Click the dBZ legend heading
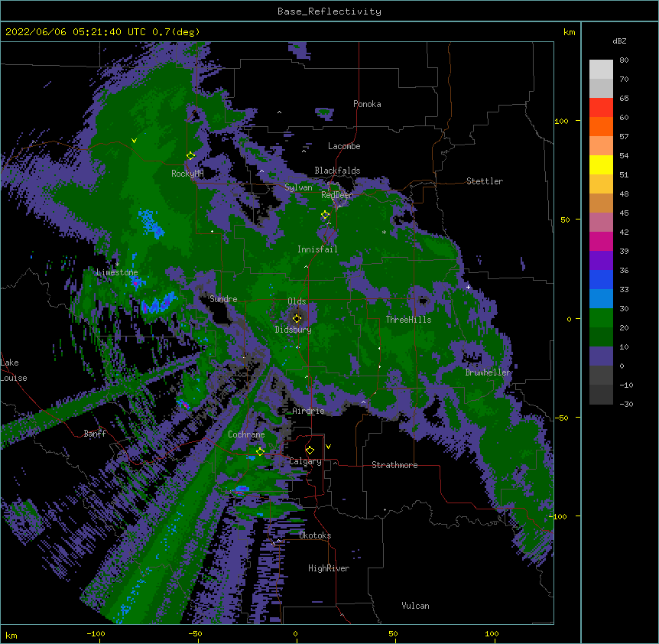 619,41
